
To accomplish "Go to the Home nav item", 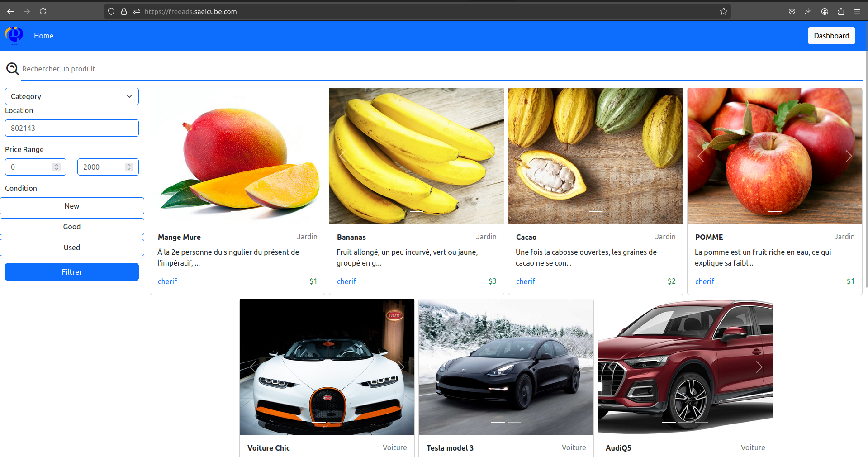I will coord(43,36).
